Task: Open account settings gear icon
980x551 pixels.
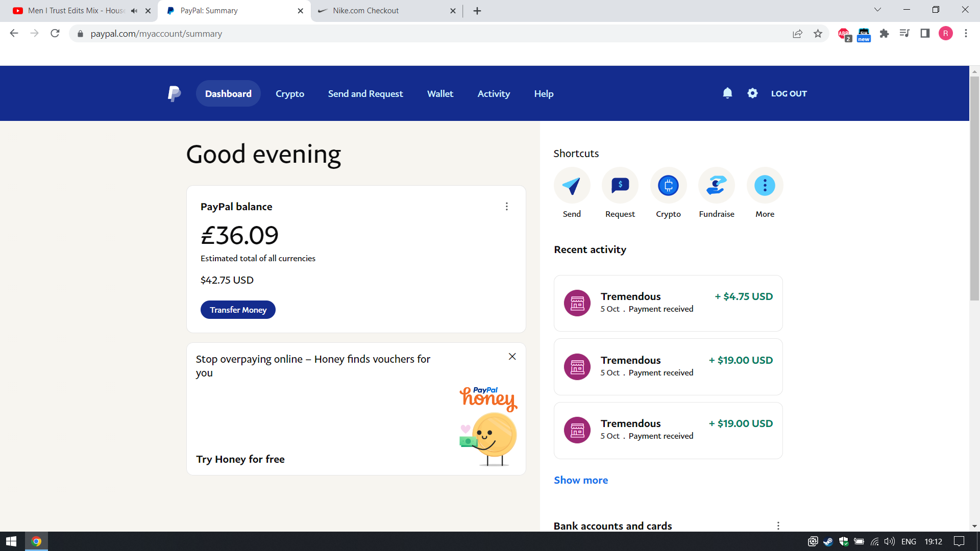Action: [x=752, y=93]
